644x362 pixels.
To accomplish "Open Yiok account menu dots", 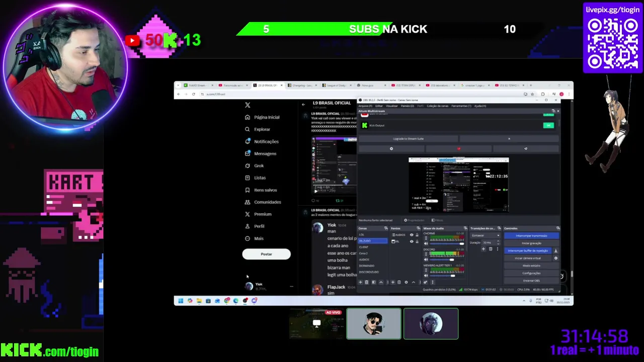I will click(x=291, y=286).
